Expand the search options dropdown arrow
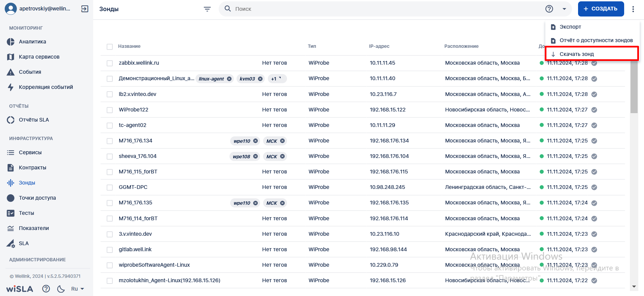The width and height of the screenshot is (644, 296). tap(564, 9)
